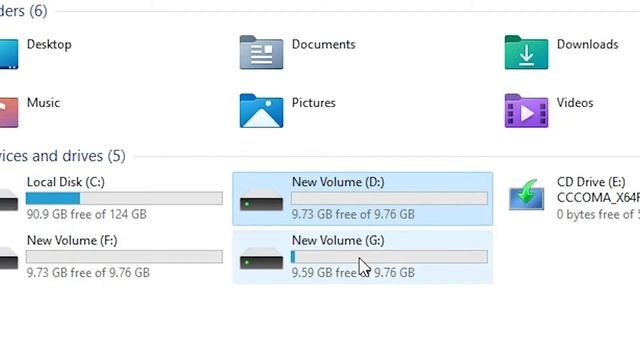Click the F: 9.73 GB free text

88,273
